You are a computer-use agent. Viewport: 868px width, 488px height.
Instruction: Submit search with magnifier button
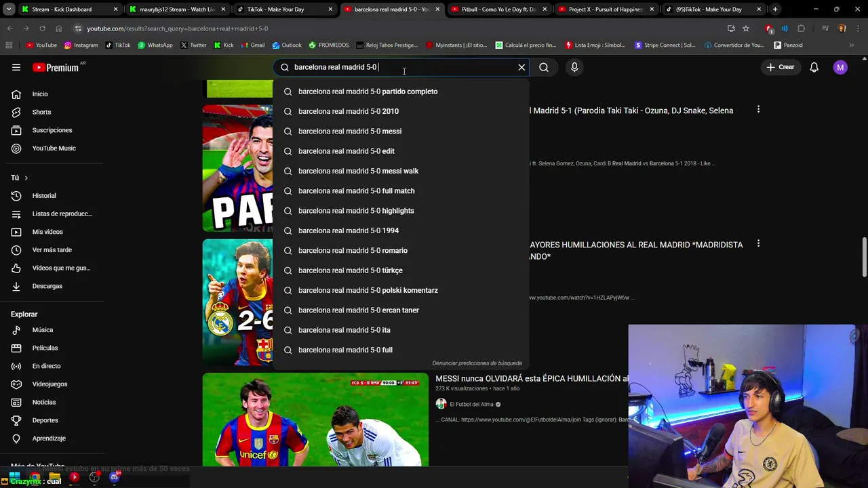544,67
